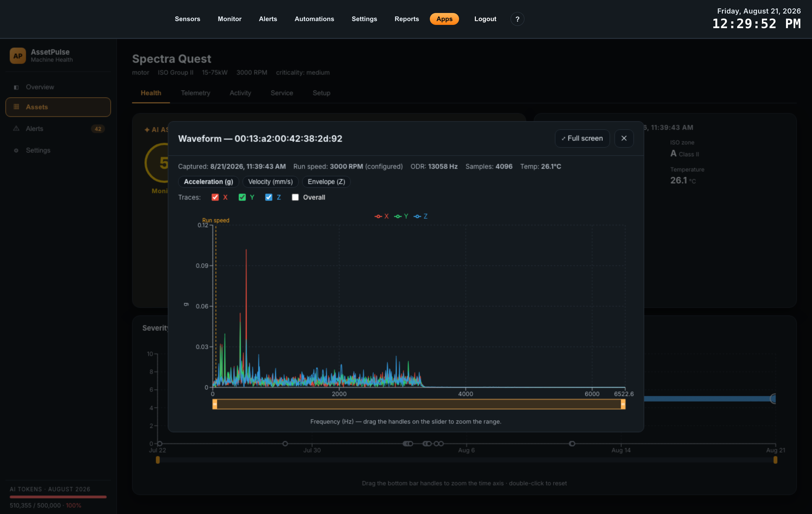Click the 26.1 °C temperature reading
Screen dimensions: 812x514
[x=683, y=180]
